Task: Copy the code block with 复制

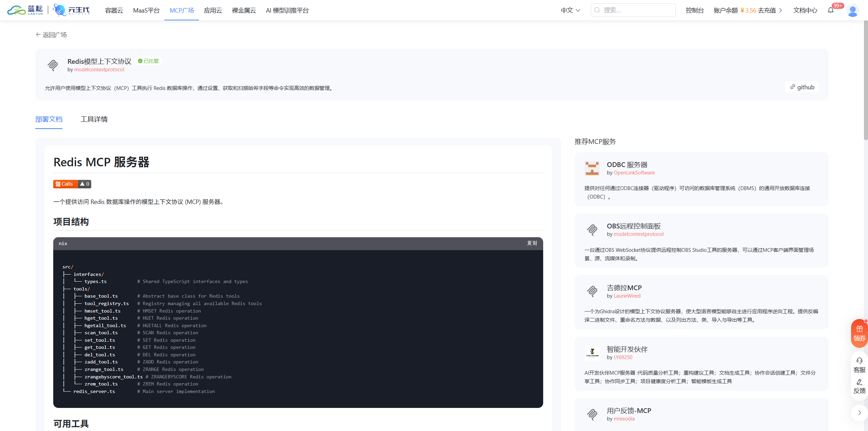Action: coord(532,243)
